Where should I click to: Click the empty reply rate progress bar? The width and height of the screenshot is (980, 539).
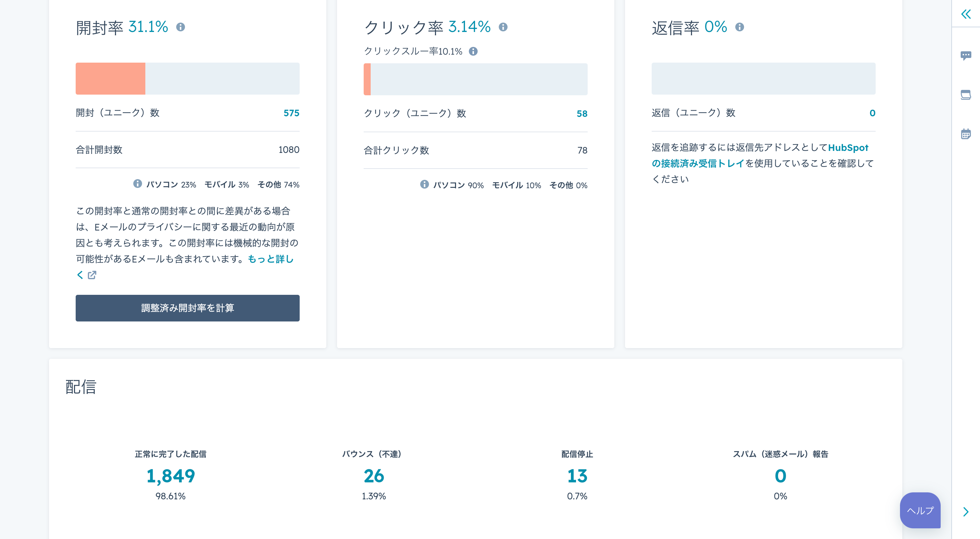click(764, 79)
